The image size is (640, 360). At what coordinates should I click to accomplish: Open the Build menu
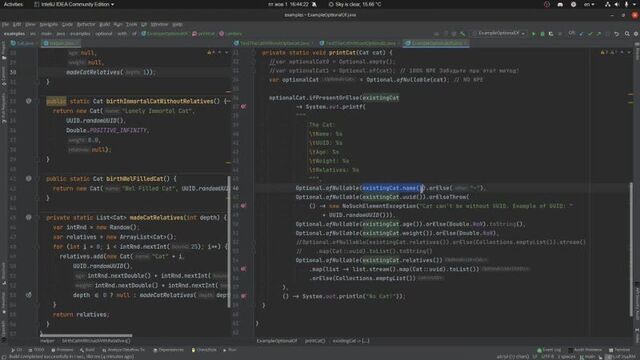pyautogui.click(x=105, y=24)
